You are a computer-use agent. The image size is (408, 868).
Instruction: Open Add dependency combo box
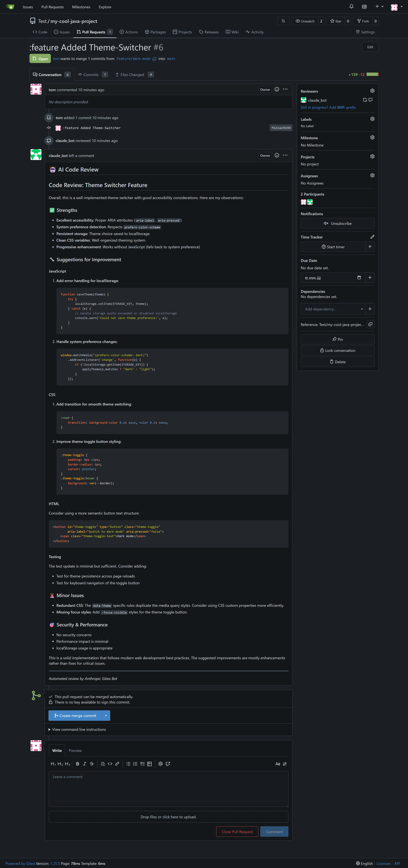pos(333,309)
